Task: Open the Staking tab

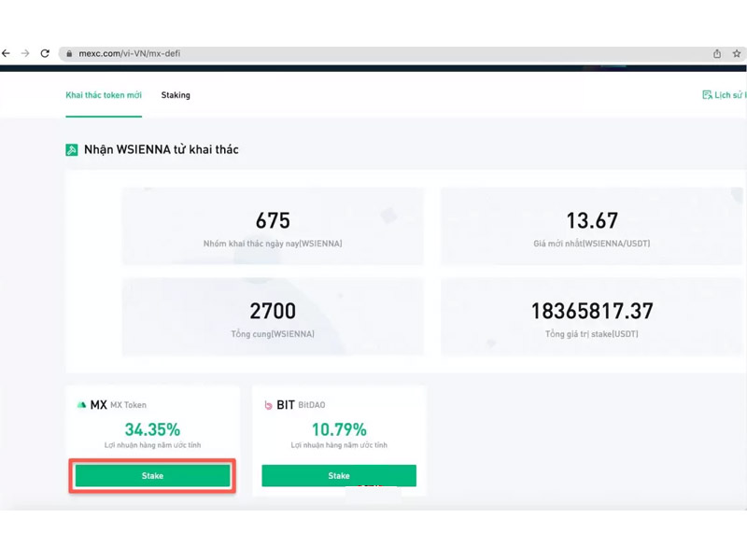Action: [176, 95]
